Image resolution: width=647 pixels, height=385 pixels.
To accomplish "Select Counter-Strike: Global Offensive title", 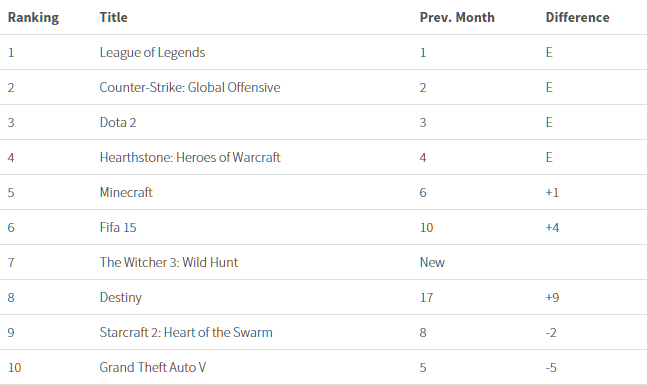I will click(190, 87).
